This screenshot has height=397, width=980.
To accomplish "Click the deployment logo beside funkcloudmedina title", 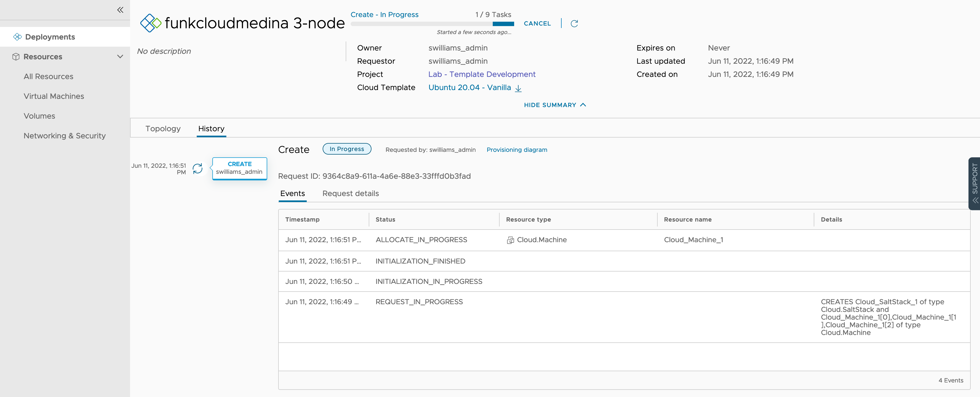I will [x=151, y=23].
